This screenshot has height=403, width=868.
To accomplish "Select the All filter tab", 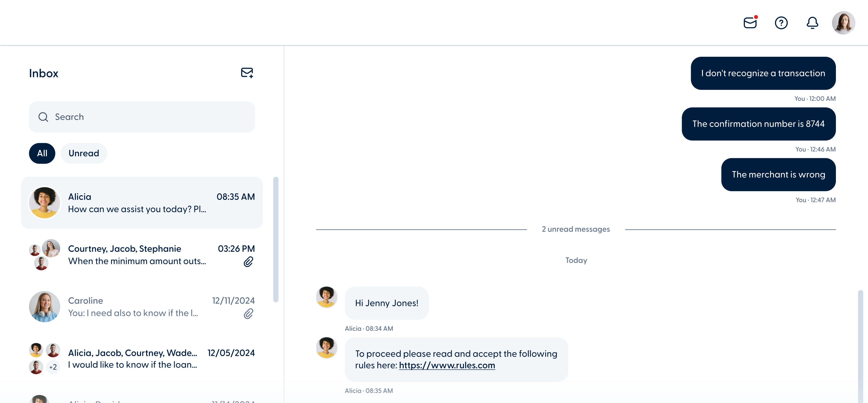I will (42, 153).
